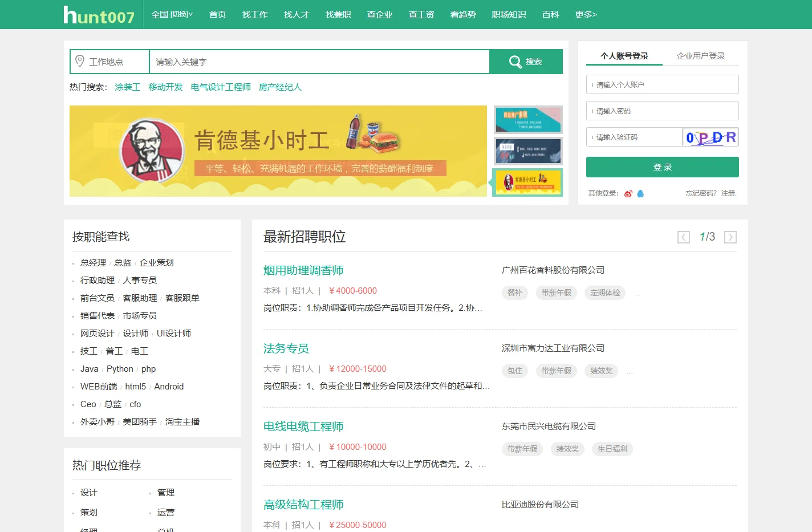Open the 找兼职 nav item
812x532 pixels.
click(x=338, y=14)
